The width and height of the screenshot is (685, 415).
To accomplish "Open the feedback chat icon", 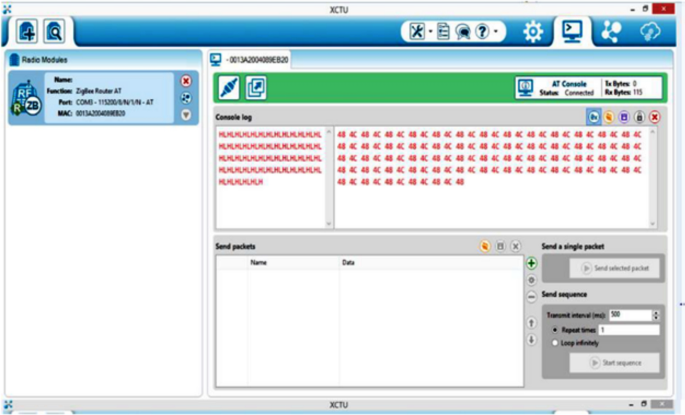I will point(463,31).
